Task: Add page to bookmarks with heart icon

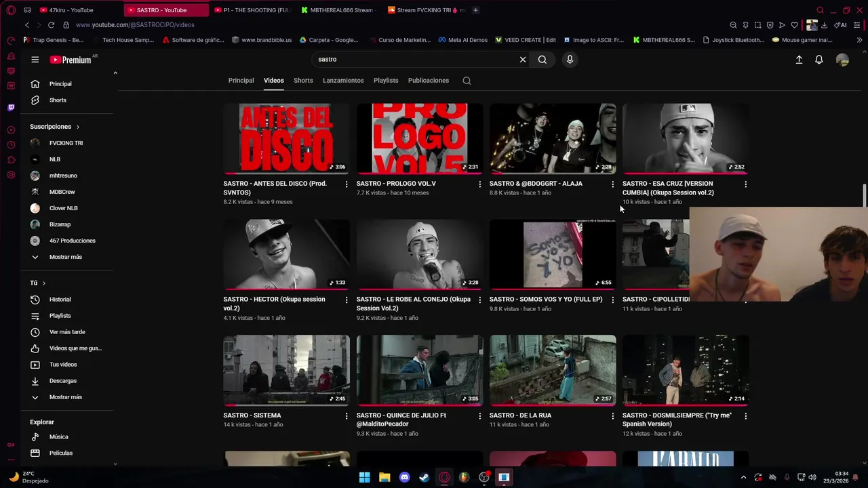Action: (x=794, y=25)
